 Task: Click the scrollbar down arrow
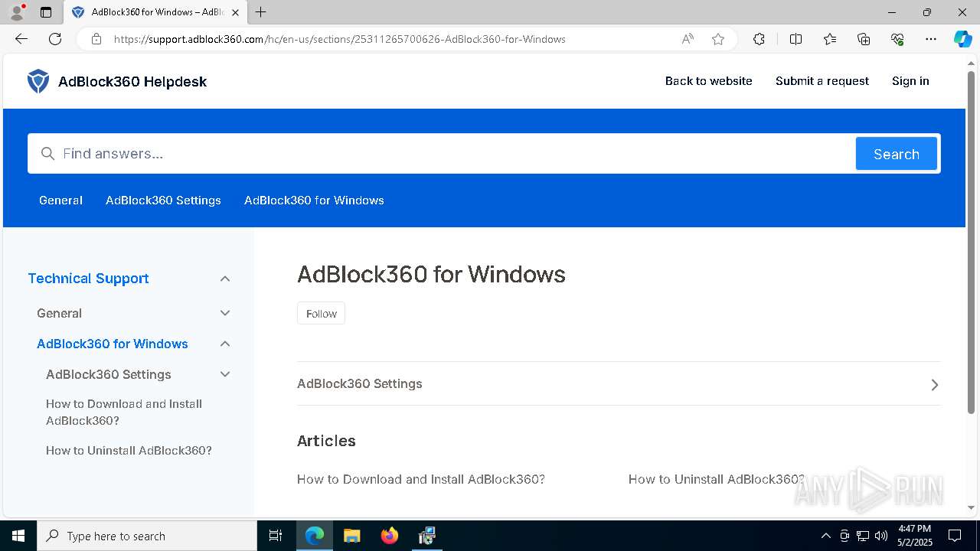pyautogui.click(x=972, y=507)
